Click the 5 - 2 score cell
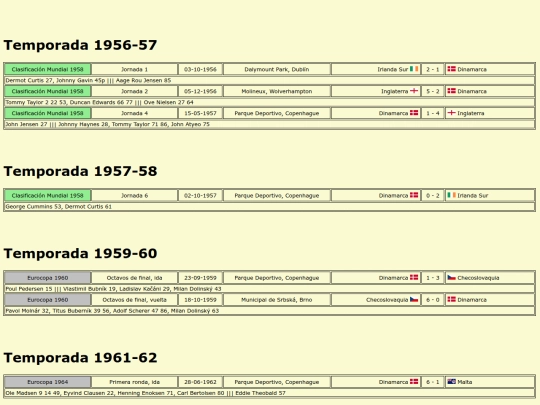The width and height of the screenshot is (540, 405). pos(433,91)
